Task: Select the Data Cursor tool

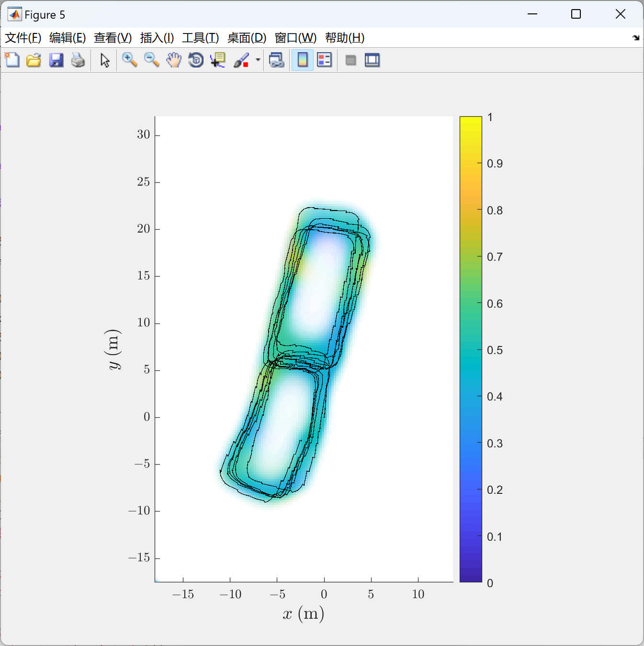Action: [x=218, y=60]
